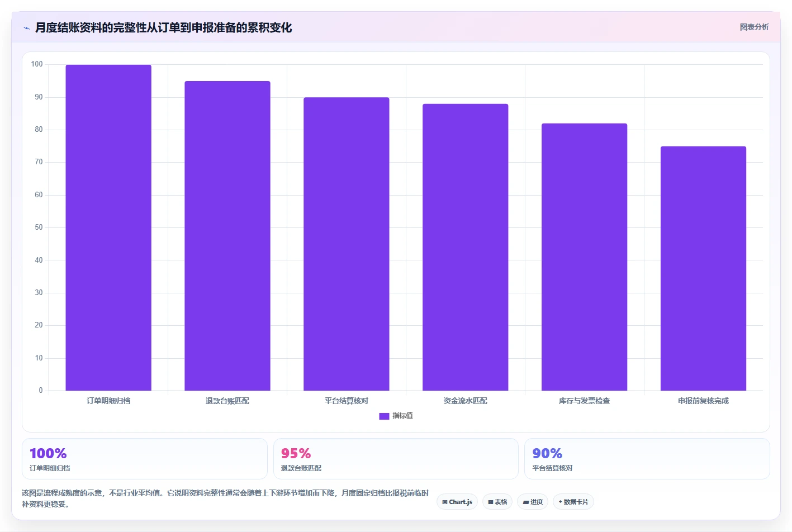Image resolution: width=792 pixels, height=532 pixels.
Task: Select the 退款台账匹配 bar
Action: (x=227, y=236)
